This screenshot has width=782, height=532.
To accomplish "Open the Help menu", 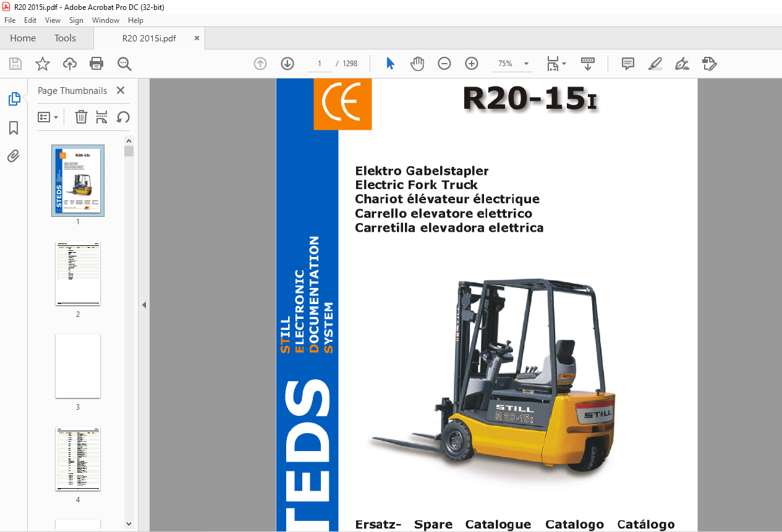I will (x=135, y=20).
